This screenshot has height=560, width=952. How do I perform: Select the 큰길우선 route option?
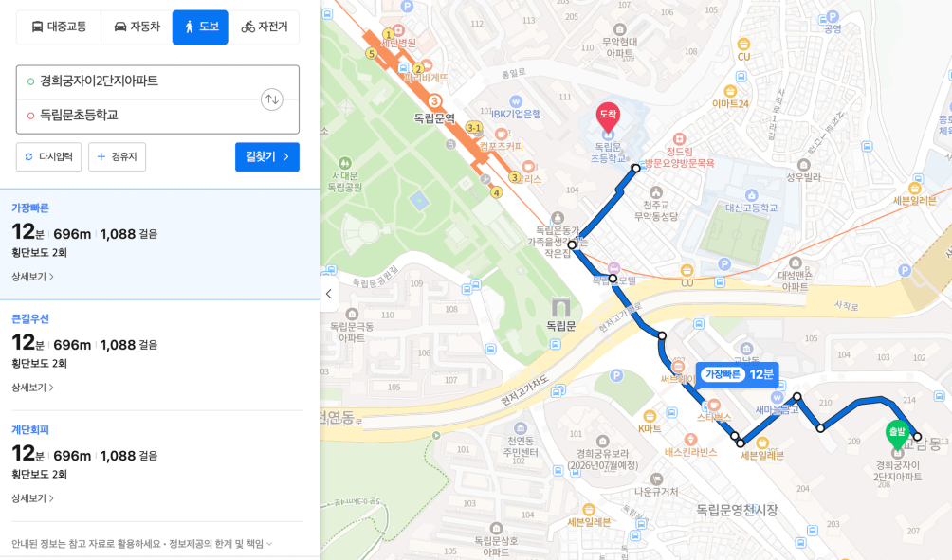[x=160, y=354]
